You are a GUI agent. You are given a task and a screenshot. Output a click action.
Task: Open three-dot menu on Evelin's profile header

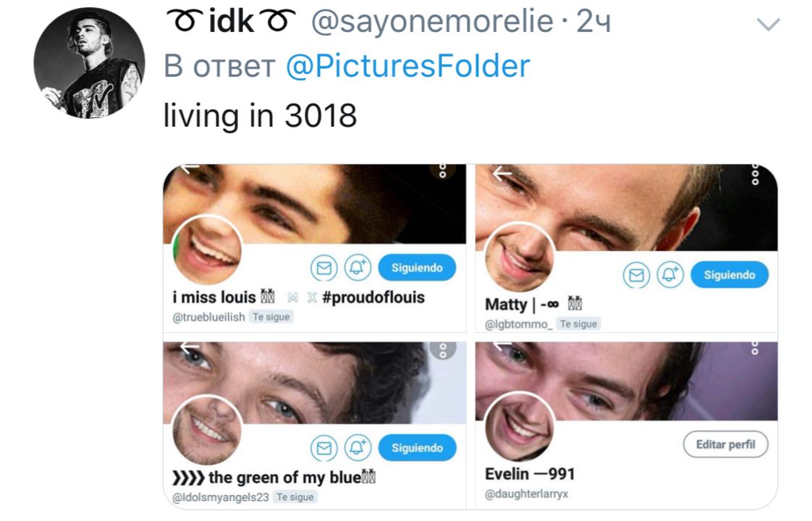pyautogui.click(x=755, y=349)
